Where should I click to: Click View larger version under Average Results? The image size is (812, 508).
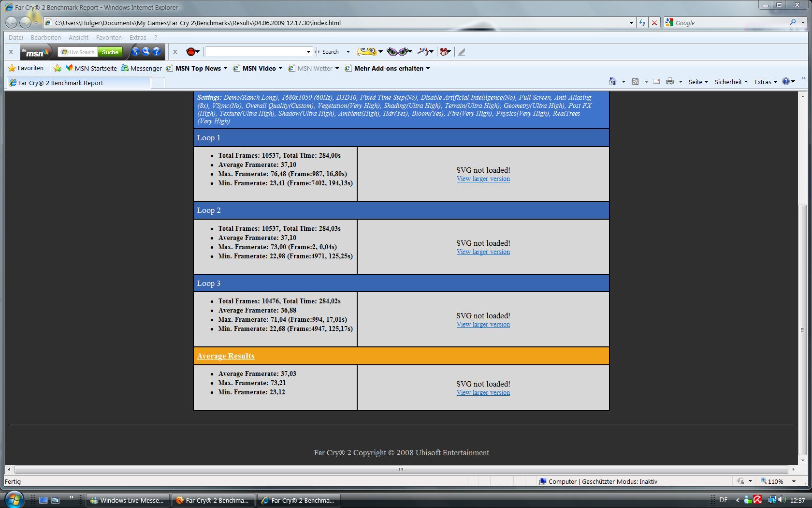point(483,393)
